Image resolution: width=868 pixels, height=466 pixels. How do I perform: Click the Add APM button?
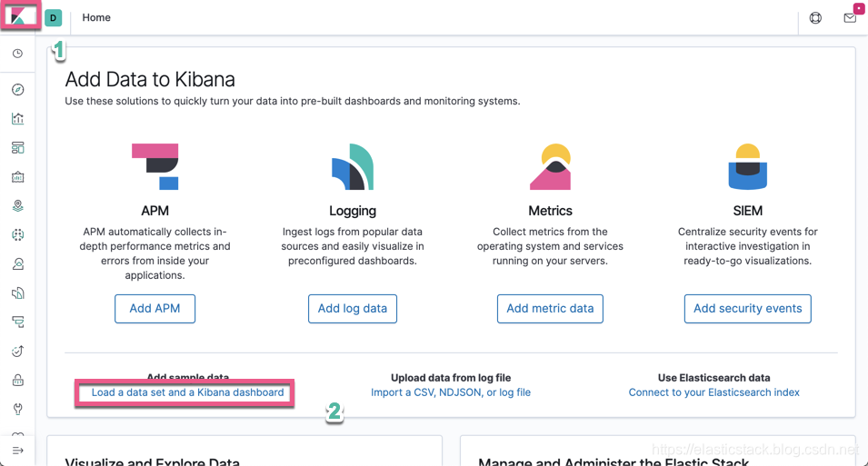[x=155, y=309]
